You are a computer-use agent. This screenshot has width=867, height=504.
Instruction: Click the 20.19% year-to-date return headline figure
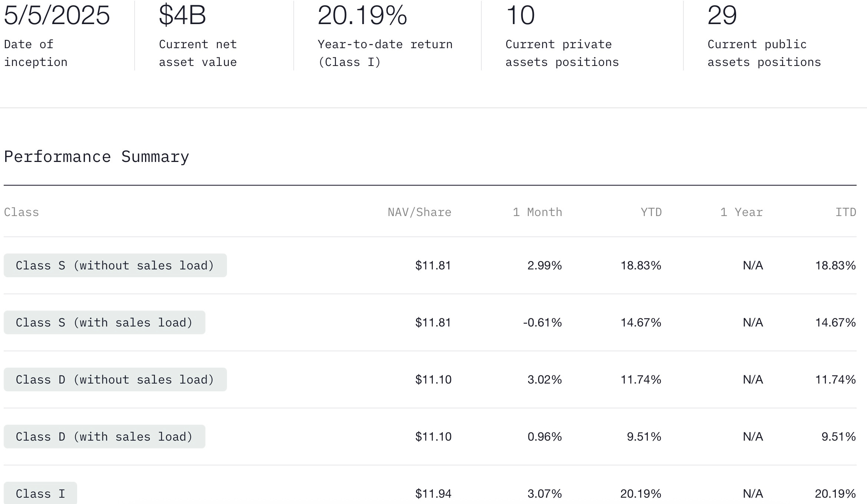(362, 16)
